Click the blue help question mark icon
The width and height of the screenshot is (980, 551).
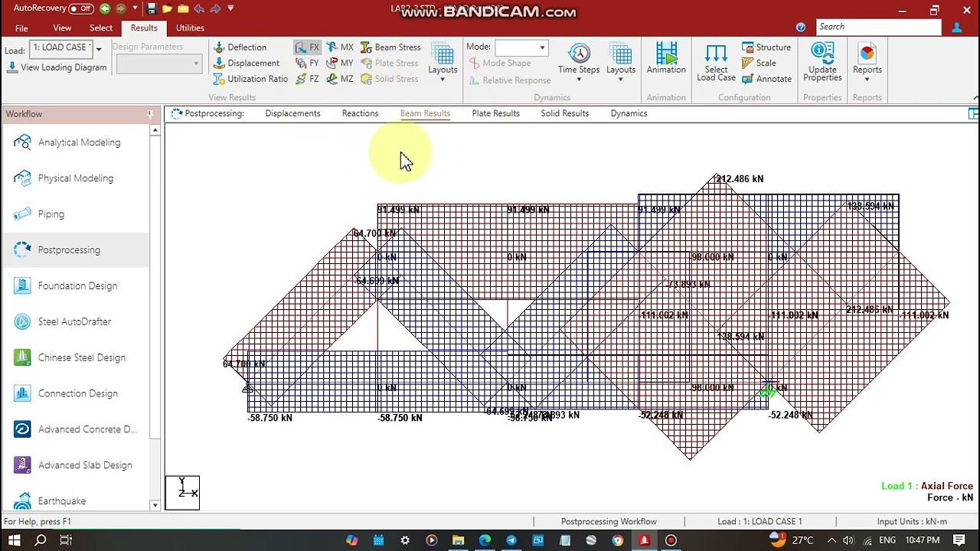[x=801, y=27]
